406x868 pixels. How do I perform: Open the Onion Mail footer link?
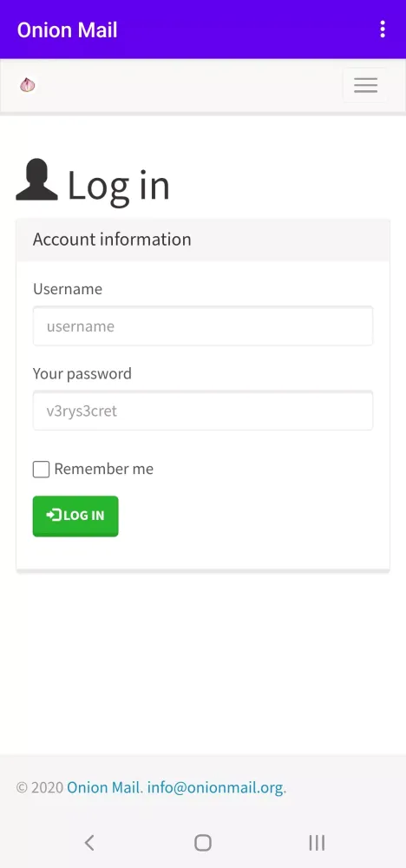pos(105,787)
